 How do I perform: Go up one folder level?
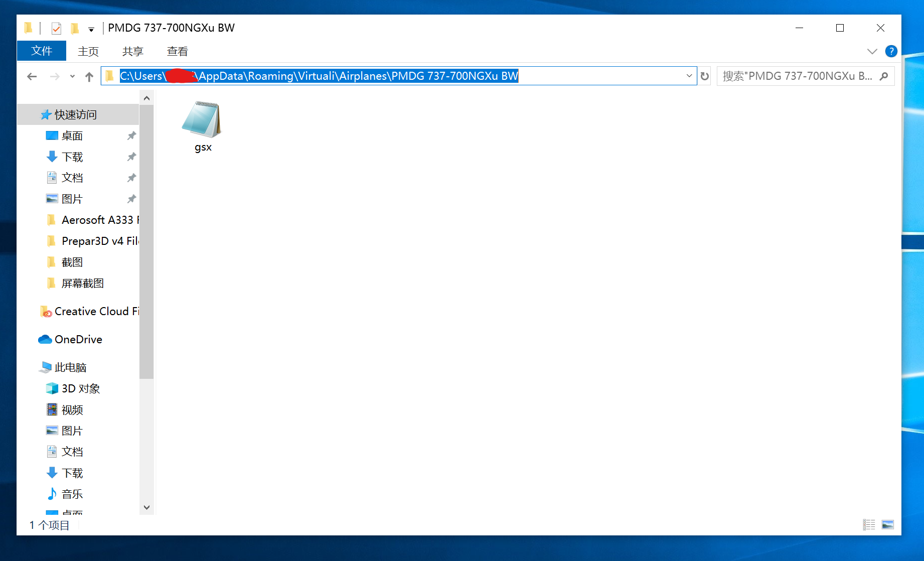pos(89,76)
